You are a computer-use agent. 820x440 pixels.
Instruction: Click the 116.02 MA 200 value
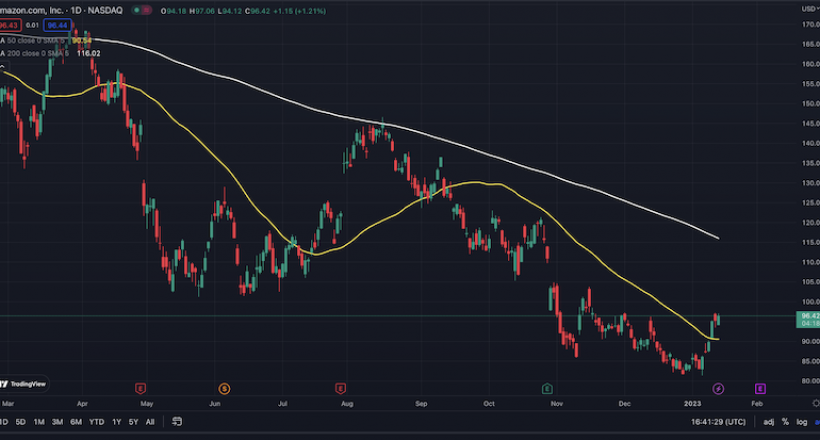click(88, 53)
